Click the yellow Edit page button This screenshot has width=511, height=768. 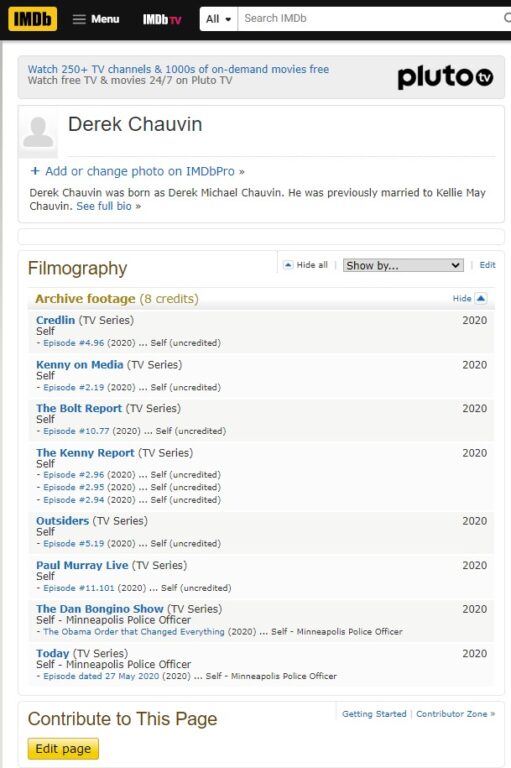pos(63,748)
